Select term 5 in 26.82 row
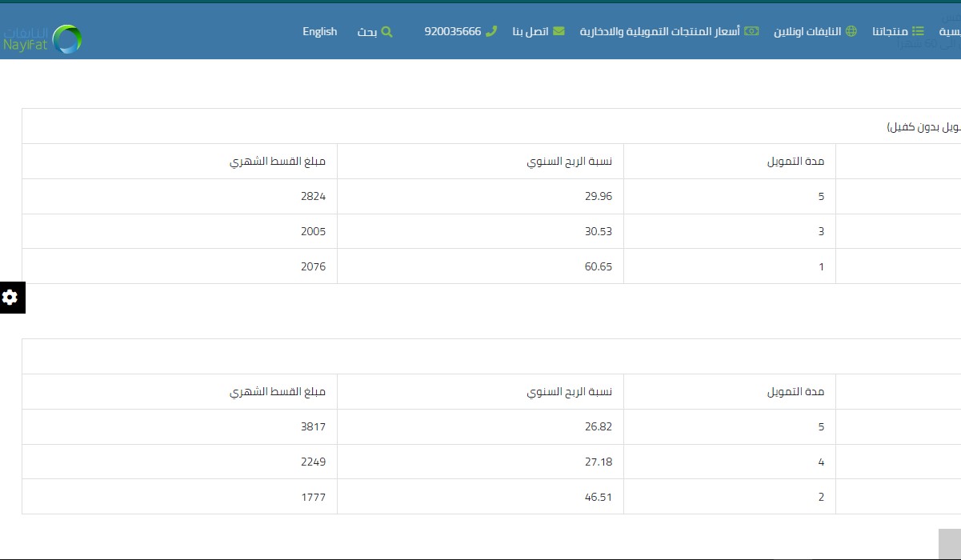Image resolution: width=961 pixels, height=560 pixels. (821, 427)
